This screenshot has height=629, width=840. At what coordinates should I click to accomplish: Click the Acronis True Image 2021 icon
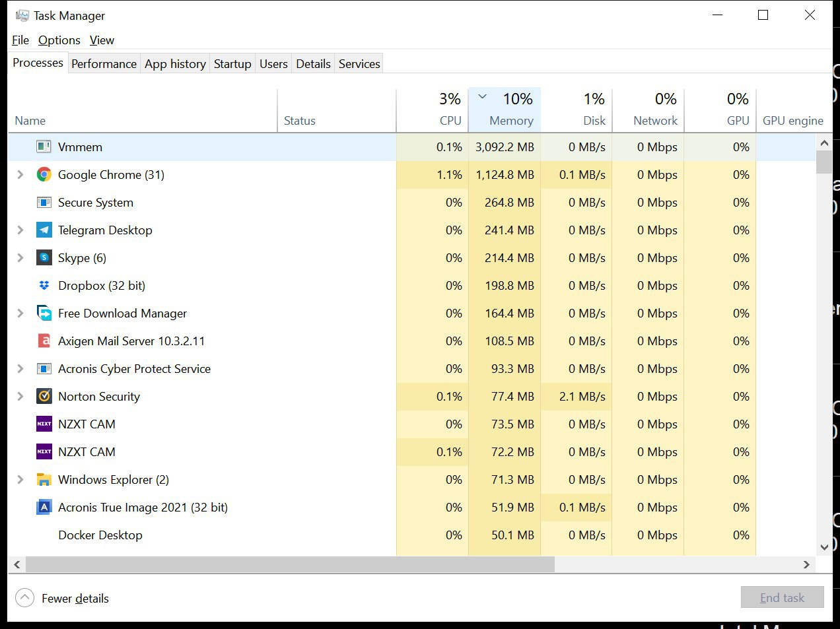(44, 508)
